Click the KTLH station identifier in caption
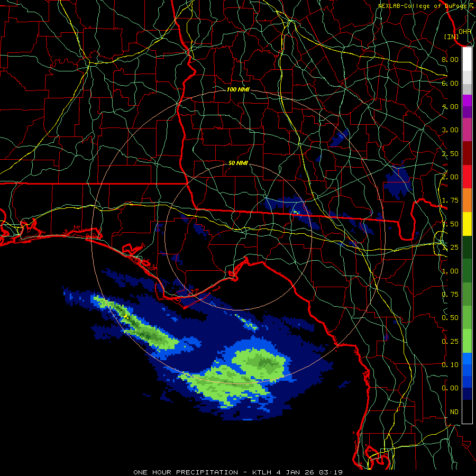The width and height of the screenshot is (476, 476). tap(262, 472)
